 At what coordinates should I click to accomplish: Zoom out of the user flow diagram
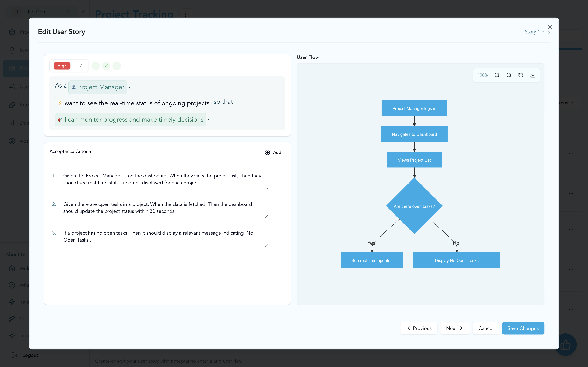click(x=509, y=75)
